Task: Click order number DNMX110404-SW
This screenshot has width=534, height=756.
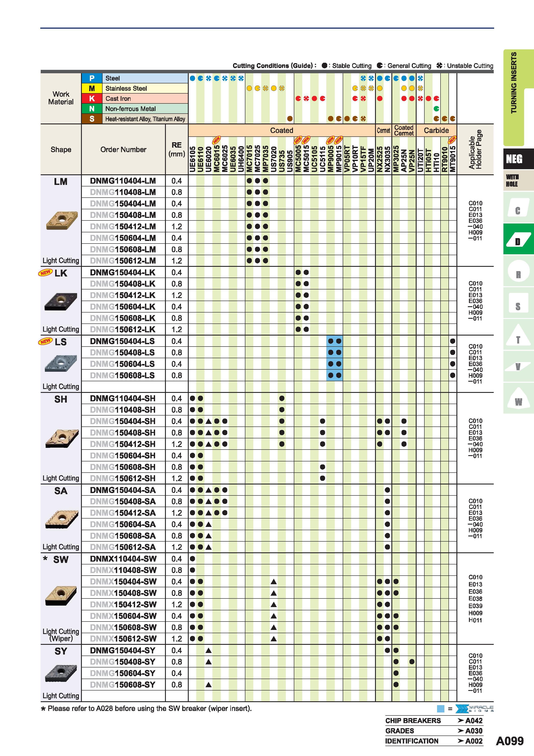Action: (123, 559)
